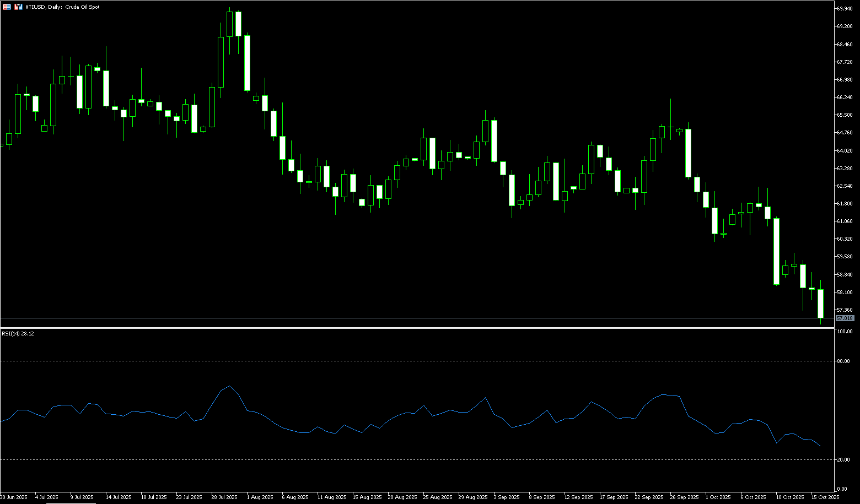Click the 57.018 current price tag

(845, 318)
